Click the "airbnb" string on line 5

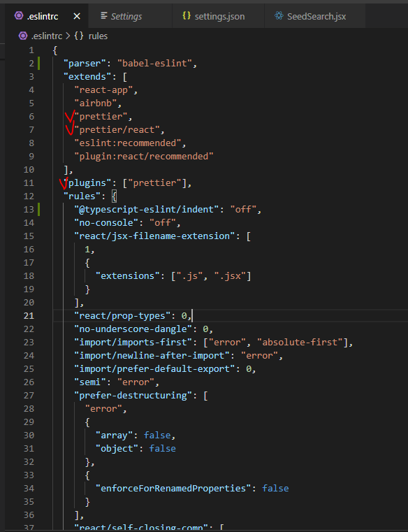click(x=95, y=103)
